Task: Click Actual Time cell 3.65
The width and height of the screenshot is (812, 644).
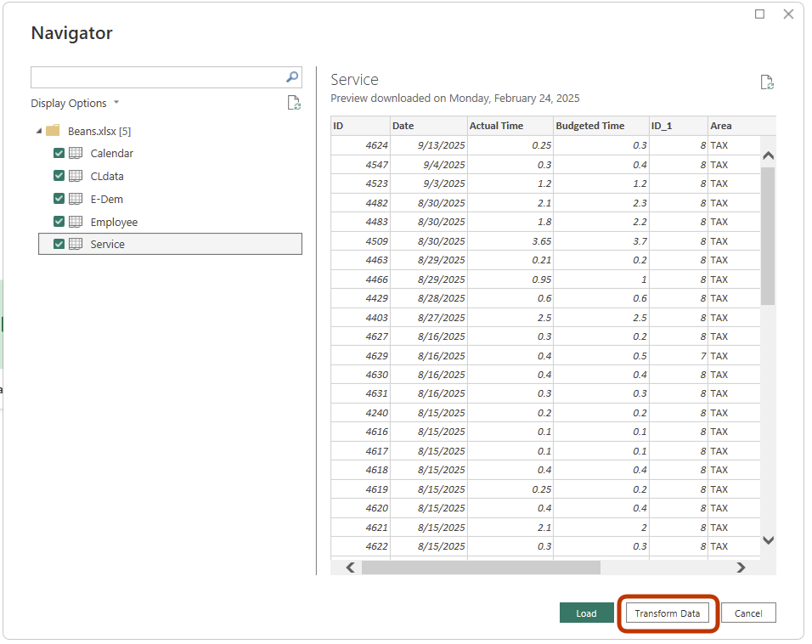Action: click(x=510, y=241)
